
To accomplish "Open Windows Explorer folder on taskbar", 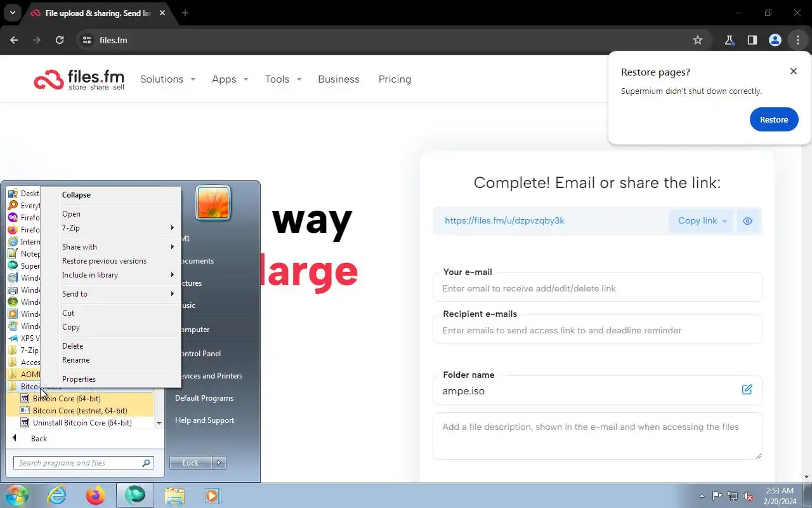I will pos(174,495).
